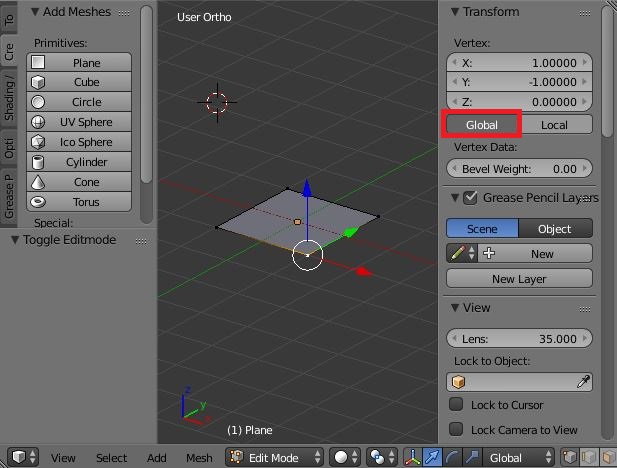617x468 pixels.
Task: Open the pivot point dropdown
Action: [x=381, y=457]
